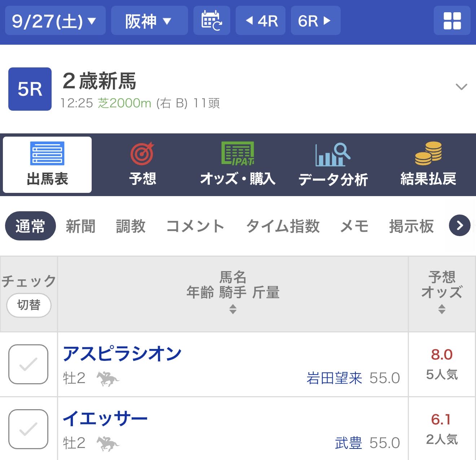
Task: Open the 9/27(土) date dropdown
Action: pos(54,21)
